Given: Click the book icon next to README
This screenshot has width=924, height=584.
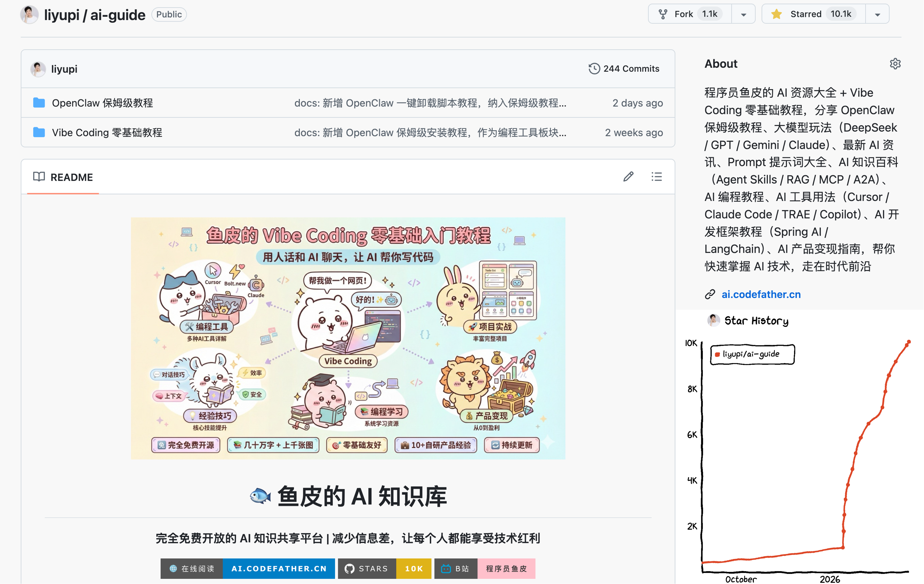Looking at the screenshot, I should point(39,177).
